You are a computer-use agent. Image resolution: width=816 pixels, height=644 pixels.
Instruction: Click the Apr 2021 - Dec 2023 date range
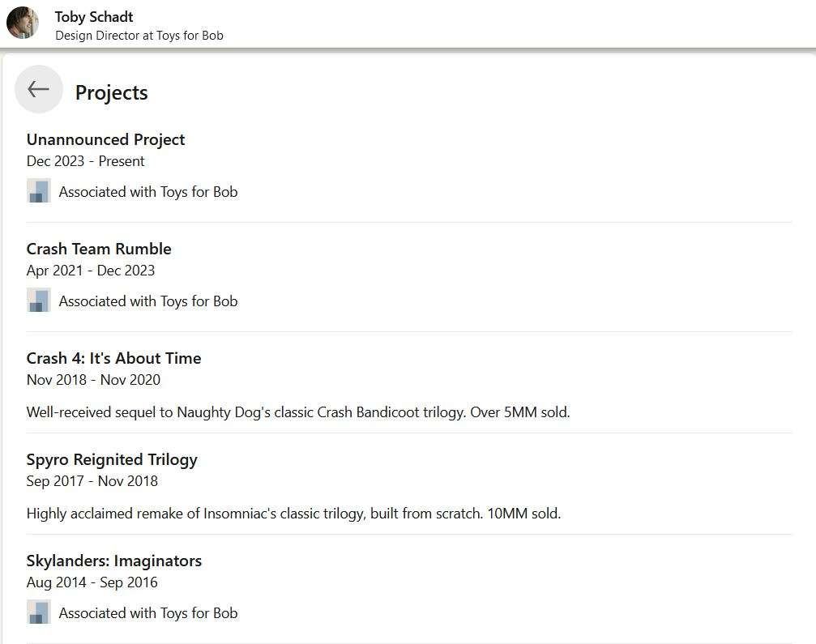point(91,271)
